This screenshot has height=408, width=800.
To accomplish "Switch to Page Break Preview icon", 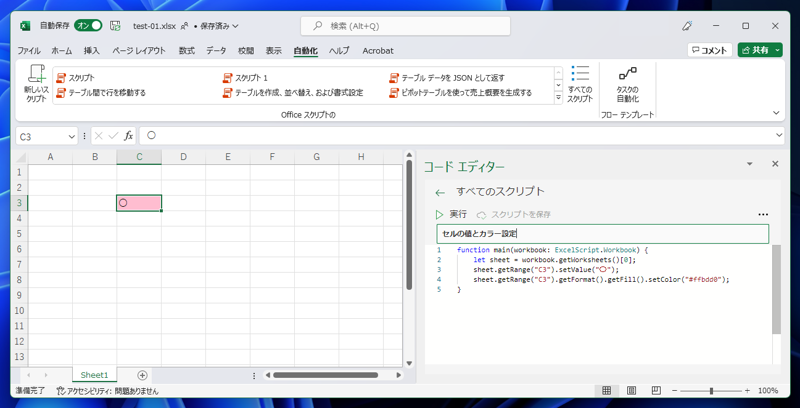I will click(x=656, y=391).
